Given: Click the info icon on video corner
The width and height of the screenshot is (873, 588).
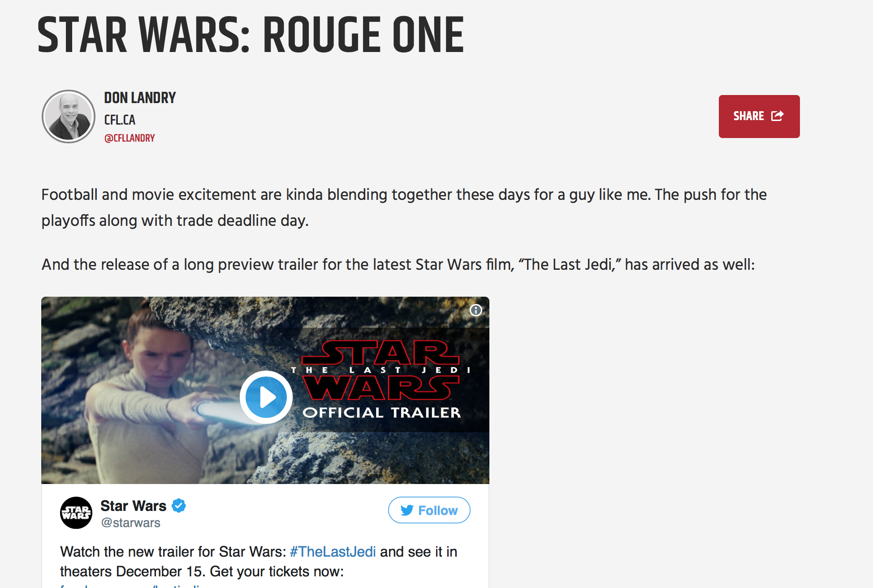Looking at the screenshot, I should (475, 310).
